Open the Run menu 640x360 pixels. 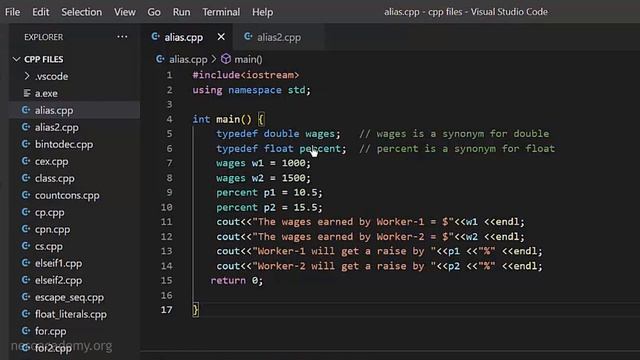181,12
